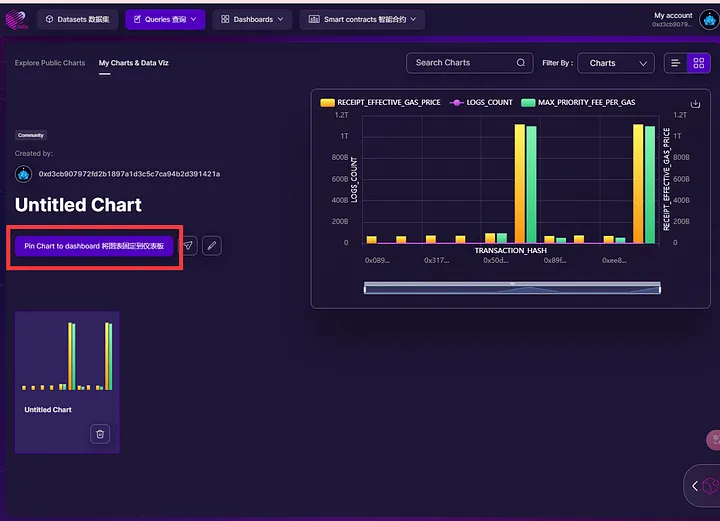Open the account avatar at top right
This screenshot has height=521, width=720.
click(708, 19)
